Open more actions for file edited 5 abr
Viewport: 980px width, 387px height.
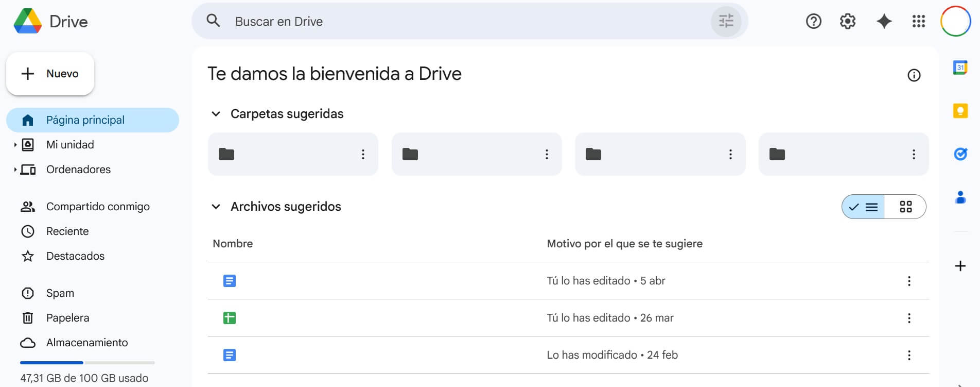909,281
